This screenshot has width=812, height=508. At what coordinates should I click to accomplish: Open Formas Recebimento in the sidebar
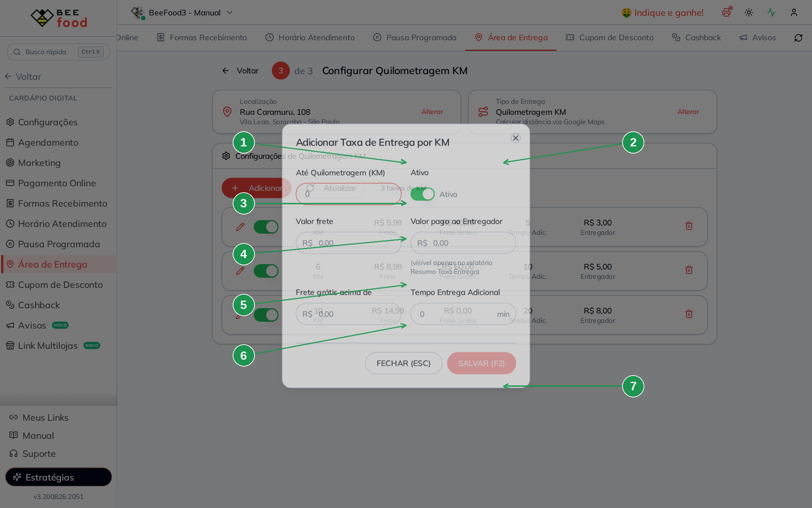pyautogui.click(x=58, y=203)
